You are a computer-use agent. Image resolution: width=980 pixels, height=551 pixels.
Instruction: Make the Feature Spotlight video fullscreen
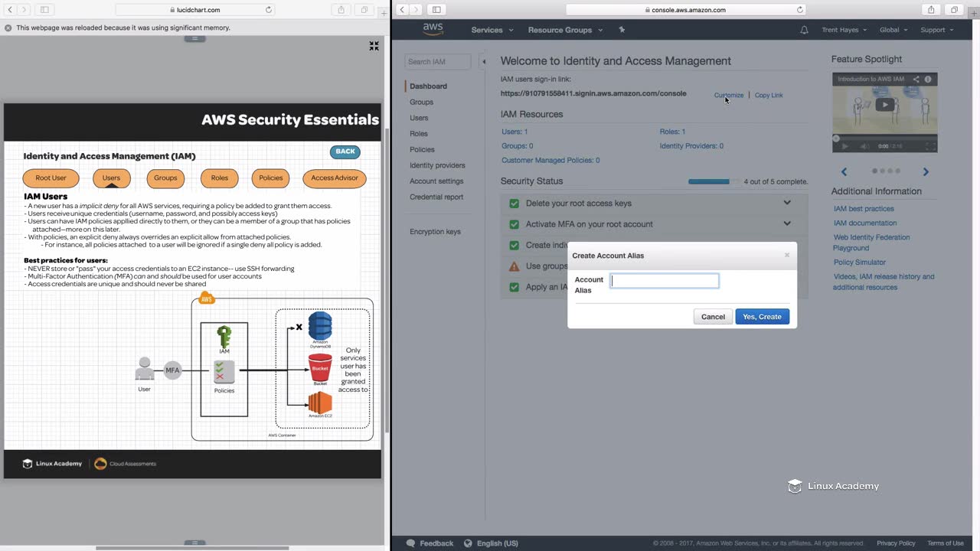[930, 146]
